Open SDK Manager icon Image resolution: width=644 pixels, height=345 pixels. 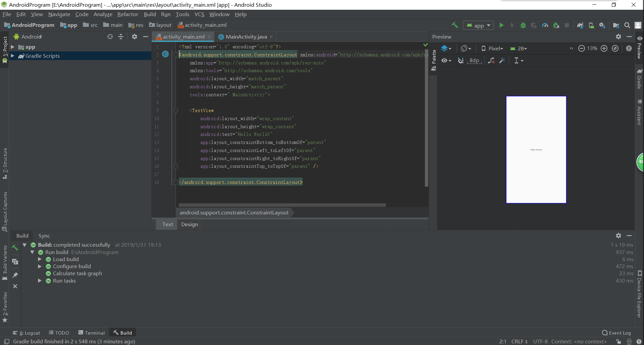(x=602, y=25)
